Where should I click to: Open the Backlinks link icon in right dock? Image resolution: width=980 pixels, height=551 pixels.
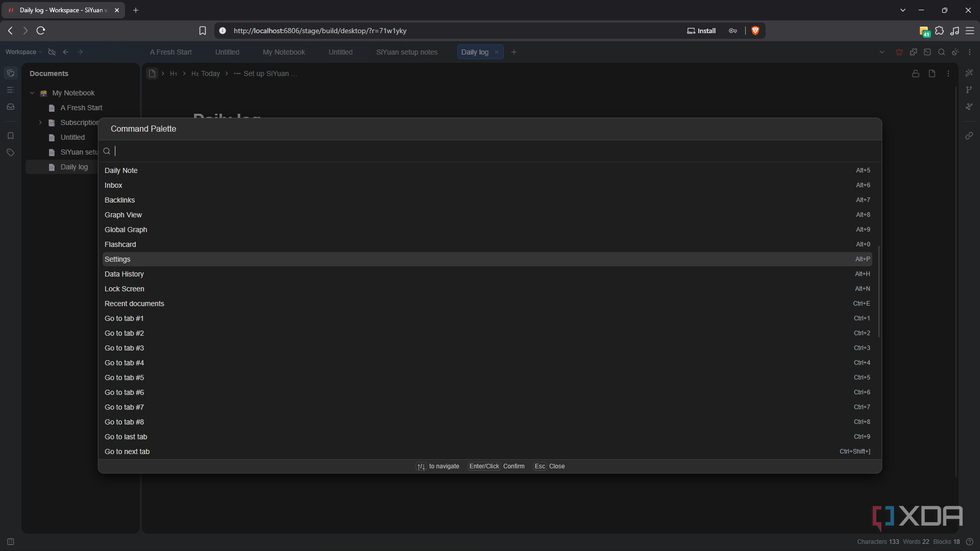[969, 136]
